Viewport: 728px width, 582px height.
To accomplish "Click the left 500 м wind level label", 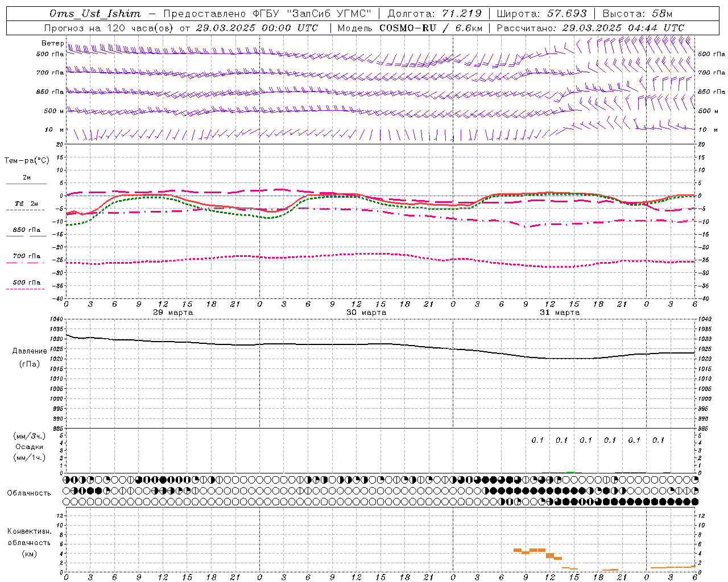I will click(x=54, y=111).
